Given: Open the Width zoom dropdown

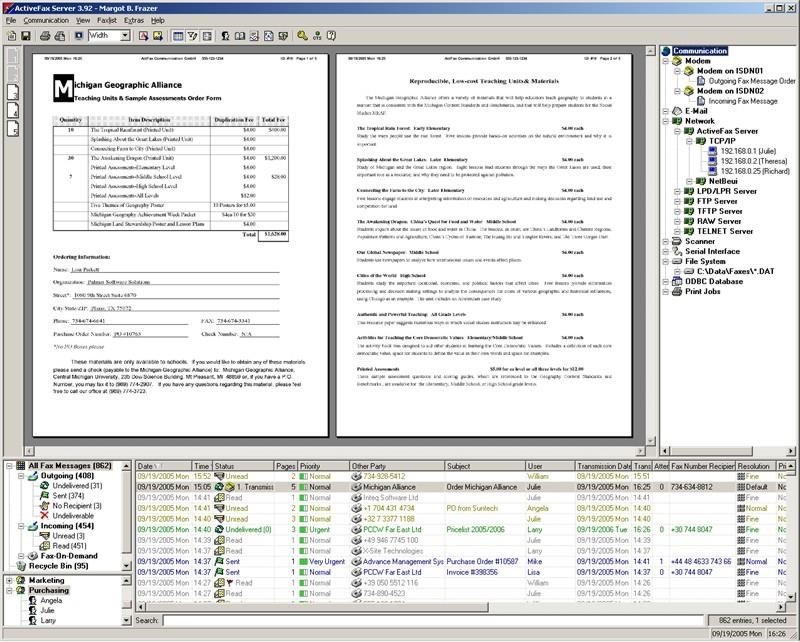Looking at the screenshot, I should point(125,36).
